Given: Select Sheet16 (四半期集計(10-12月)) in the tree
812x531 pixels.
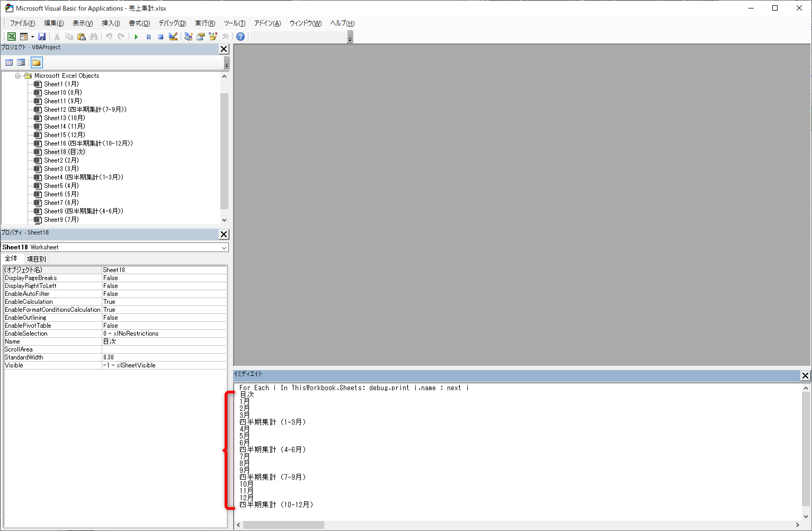Looking at the screenshot, I should 88,143.
